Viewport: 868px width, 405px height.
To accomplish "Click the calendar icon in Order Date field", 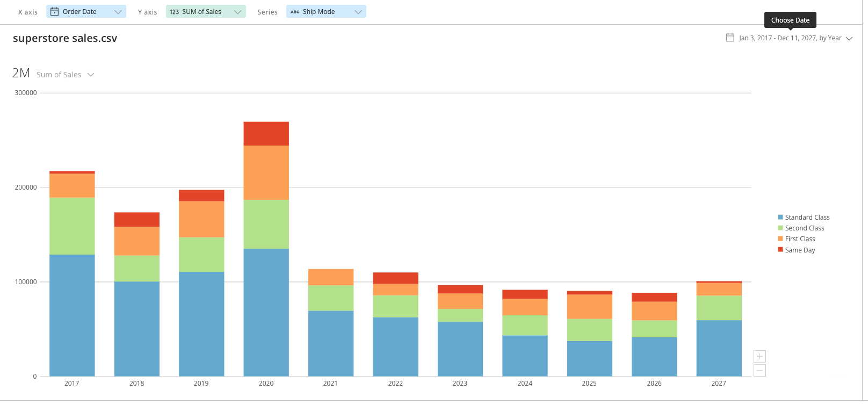I will [54, 12].
